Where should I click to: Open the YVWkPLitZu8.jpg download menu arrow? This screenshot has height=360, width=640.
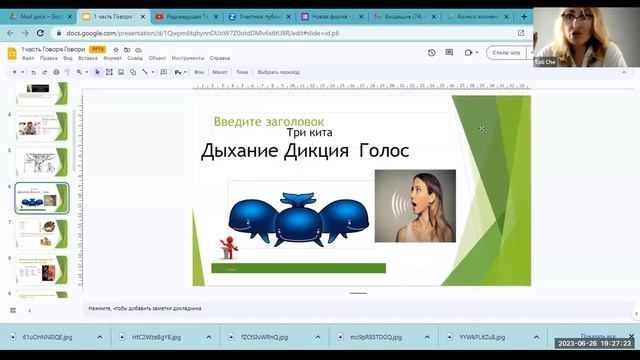(536, 337)
